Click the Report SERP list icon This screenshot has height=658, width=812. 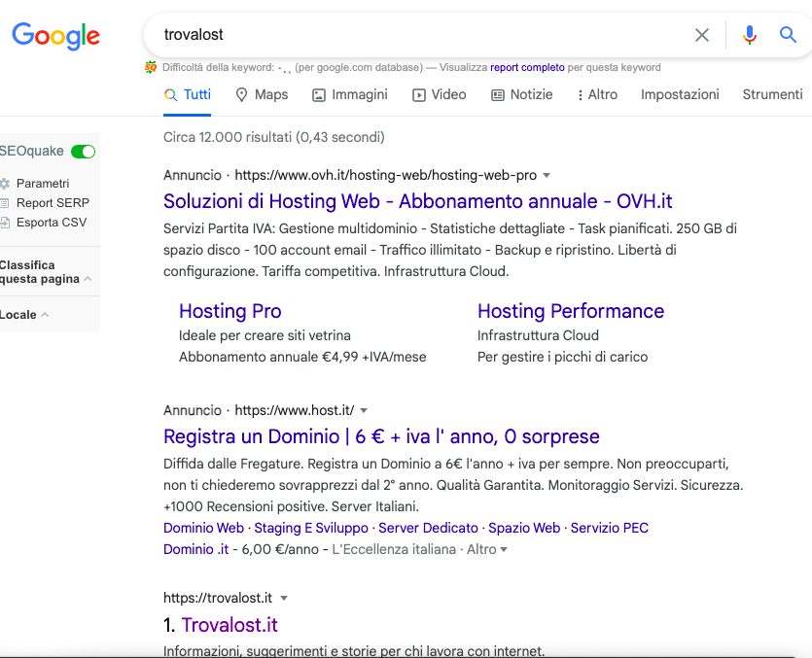tap(5, 203)
